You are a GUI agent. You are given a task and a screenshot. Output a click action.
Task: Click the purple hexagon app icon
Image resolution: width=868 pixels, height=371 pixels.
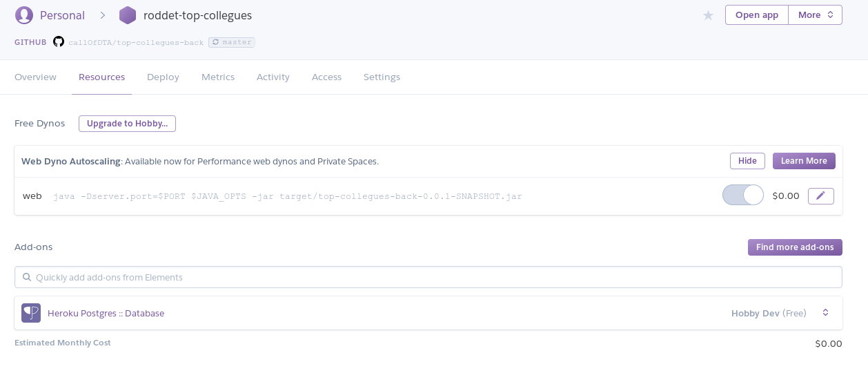[128, 15]
